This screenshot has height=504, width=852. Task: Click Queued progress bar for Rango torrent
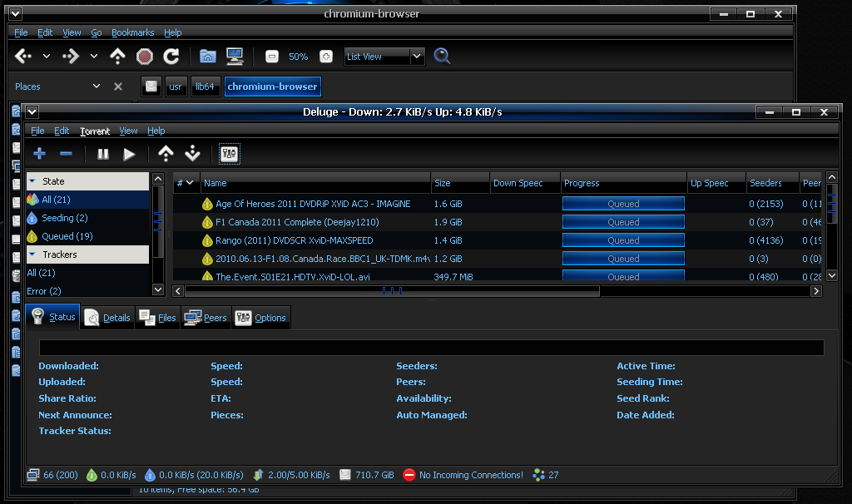point(623,240)
